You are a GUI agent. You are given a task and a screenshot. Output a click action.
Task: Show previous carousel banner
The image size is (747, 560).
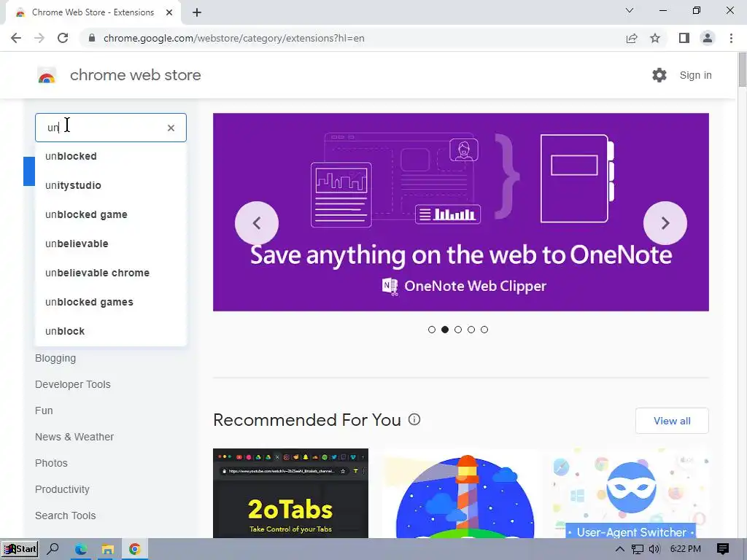[x=257, y=223]
